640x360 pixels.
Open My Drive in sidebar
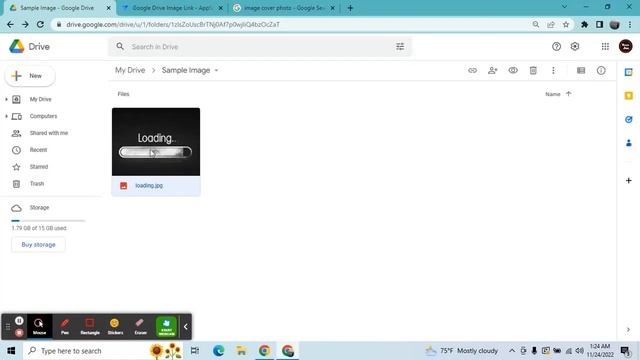pyautogui.click(x=40, y=99)
